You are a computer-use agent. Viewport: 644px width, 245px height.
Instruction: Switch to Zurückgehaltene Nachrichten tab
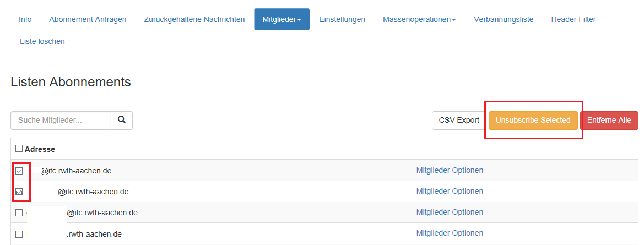click(x=194, y=19)
